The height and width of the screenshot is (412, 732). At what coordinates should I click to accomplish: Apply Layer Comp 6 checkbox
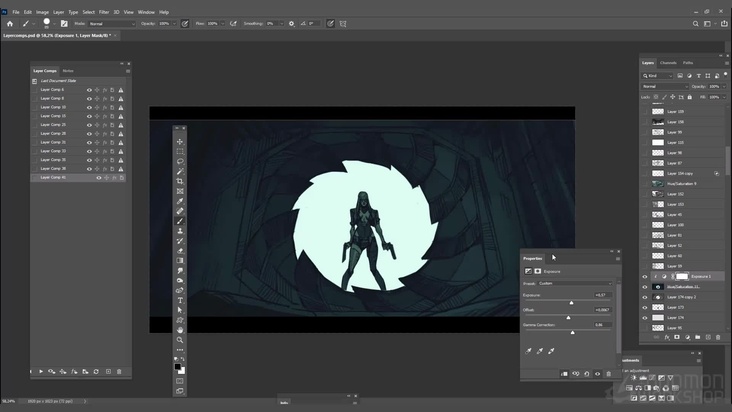click(34, 90)
